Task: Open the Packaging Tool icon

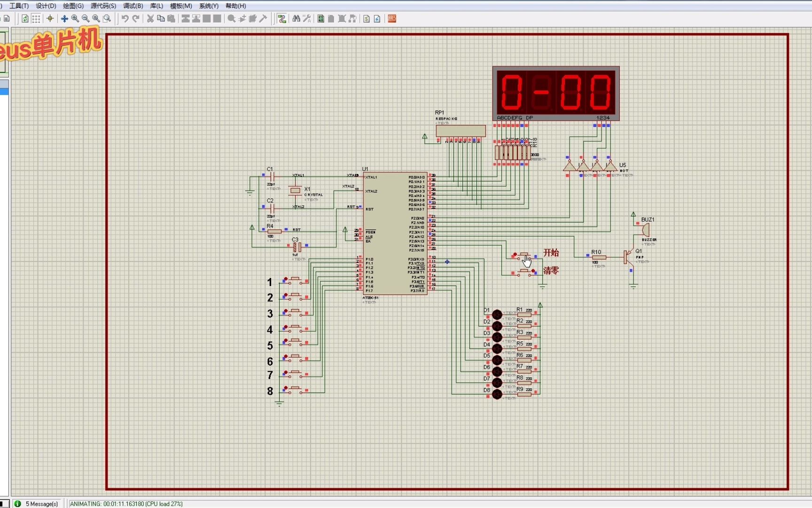Action: (253, 19)
